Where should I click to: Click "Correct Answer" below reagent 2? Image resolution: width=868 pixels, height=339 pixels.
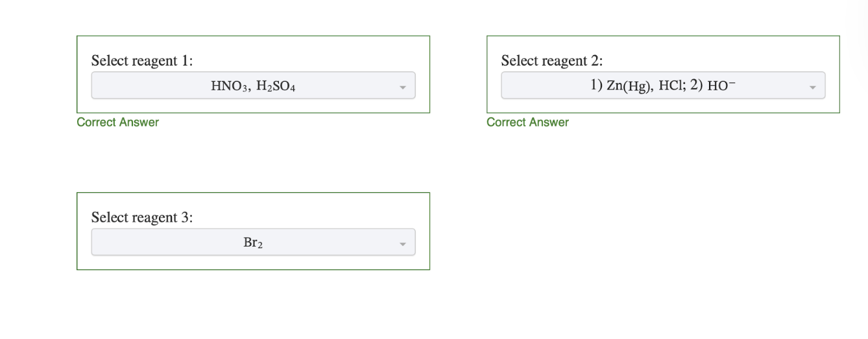point(527,122)
